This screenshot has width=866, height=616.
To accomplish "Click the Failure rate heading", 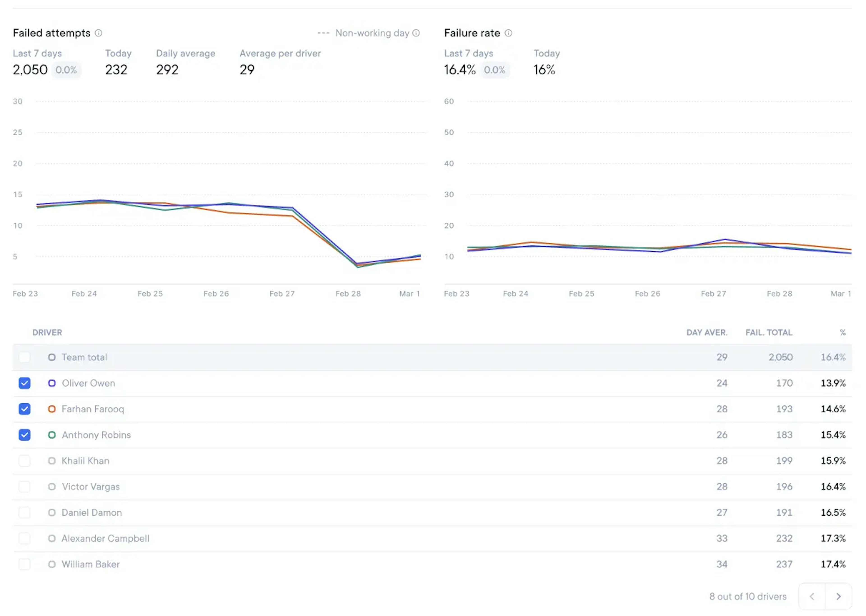I will pyautogui.click(x=472, y=33).
